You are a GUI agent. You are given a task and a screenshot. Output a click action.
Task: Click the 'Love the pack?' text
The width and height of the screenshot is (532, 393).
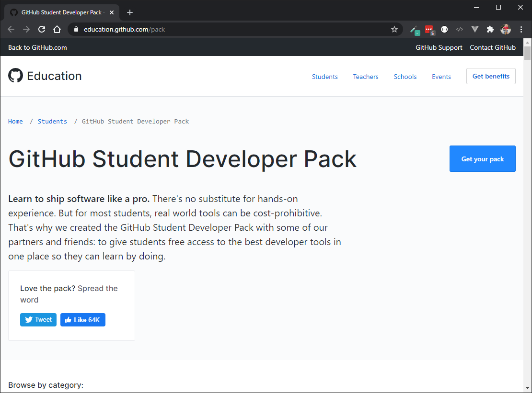click(47, 288)
